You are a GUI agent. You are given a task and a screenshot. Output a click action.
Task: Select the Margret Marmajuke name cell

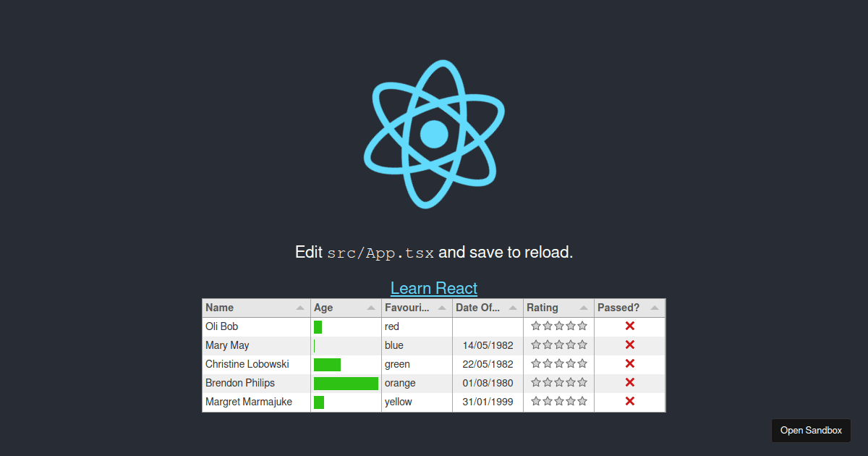tap(256, 402)
